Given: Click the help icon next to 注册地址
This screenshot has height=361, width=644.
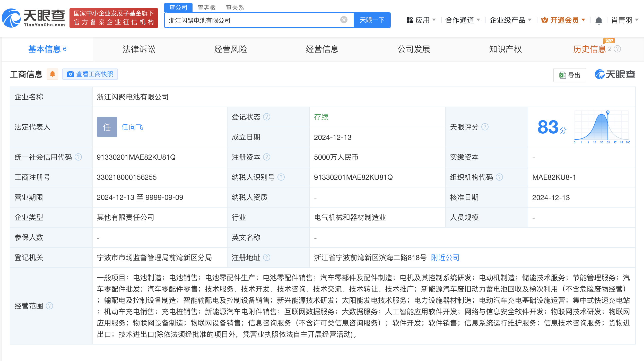Looking at the screenshot, I should pyautogui.click(x=267, y=257).
